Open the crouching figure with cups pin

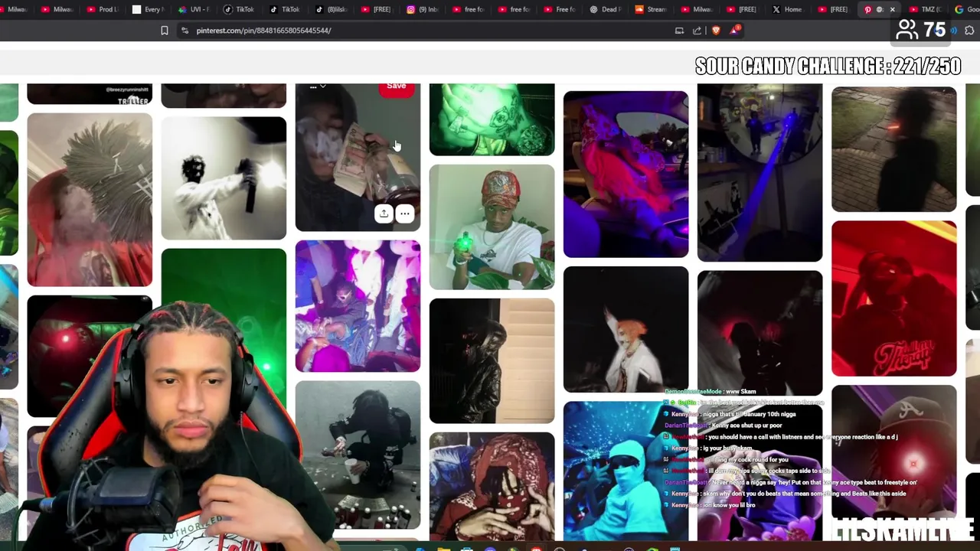[358, 455]
